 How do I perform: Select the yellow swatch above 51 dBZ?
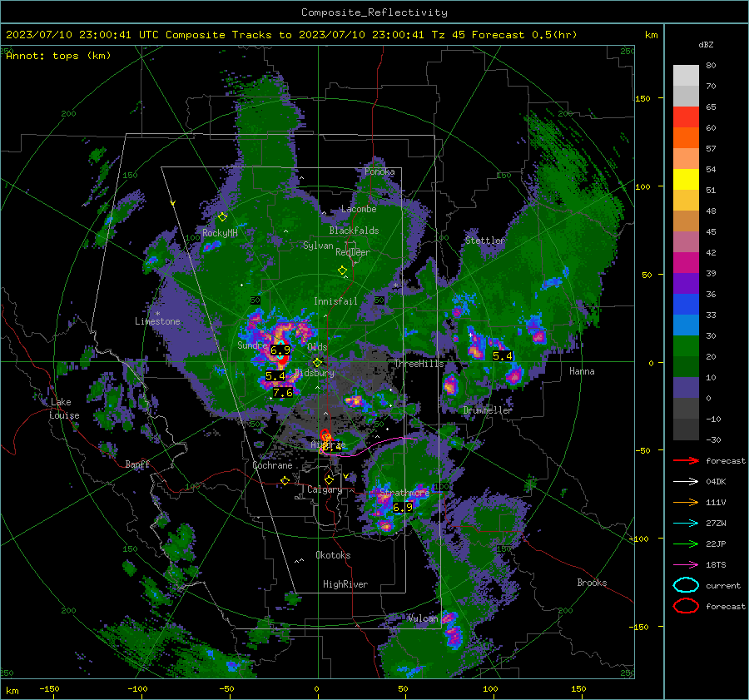(x=686, y=179)
